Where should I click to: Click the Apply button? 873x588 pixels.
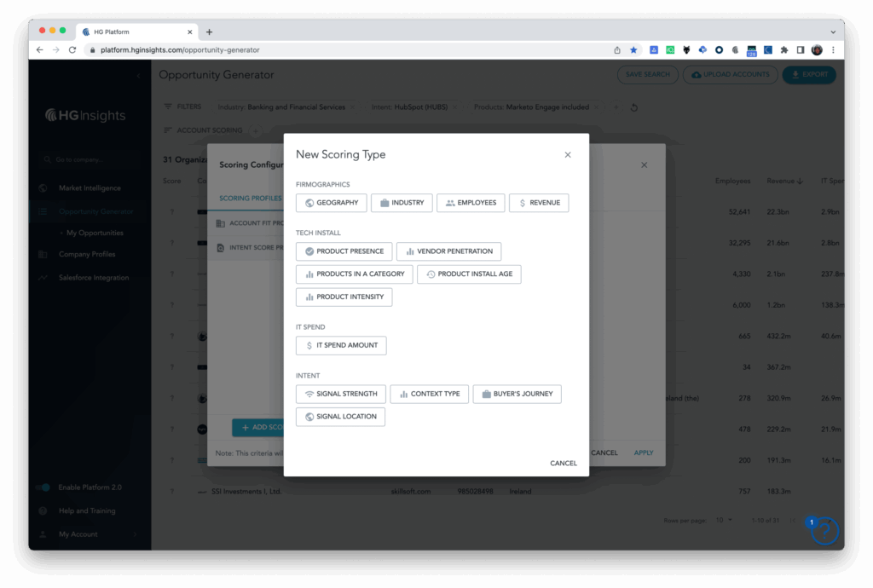click(x=643, y=453)
